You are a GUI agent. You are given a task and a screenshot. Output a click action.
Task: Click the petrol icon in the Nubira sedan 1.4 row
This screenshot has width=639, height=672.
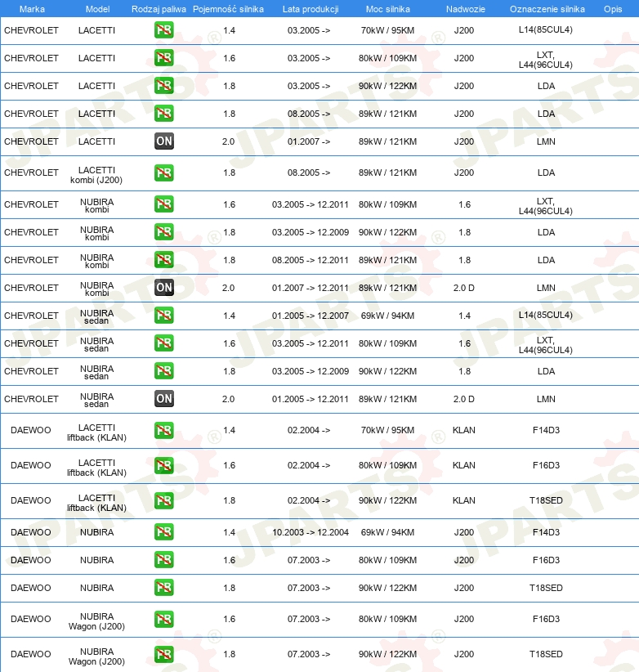(164, 316)
